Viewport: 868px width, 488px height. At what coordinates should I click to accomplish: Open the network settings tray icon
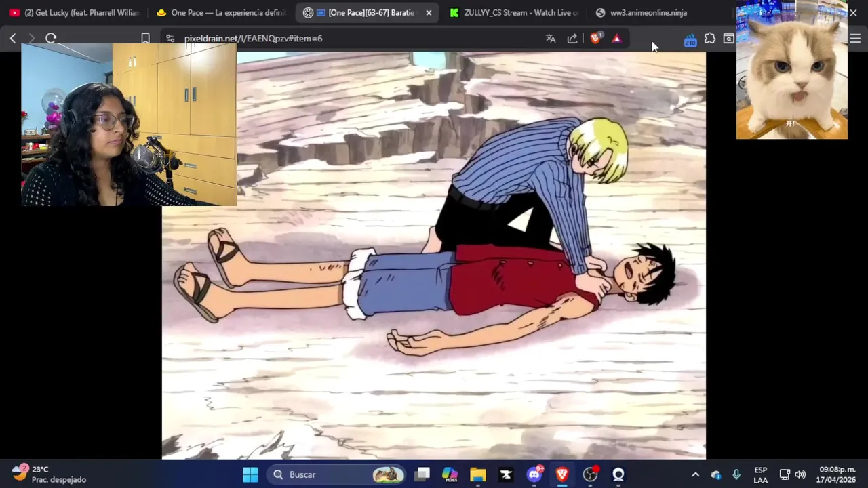coord(785,474)
